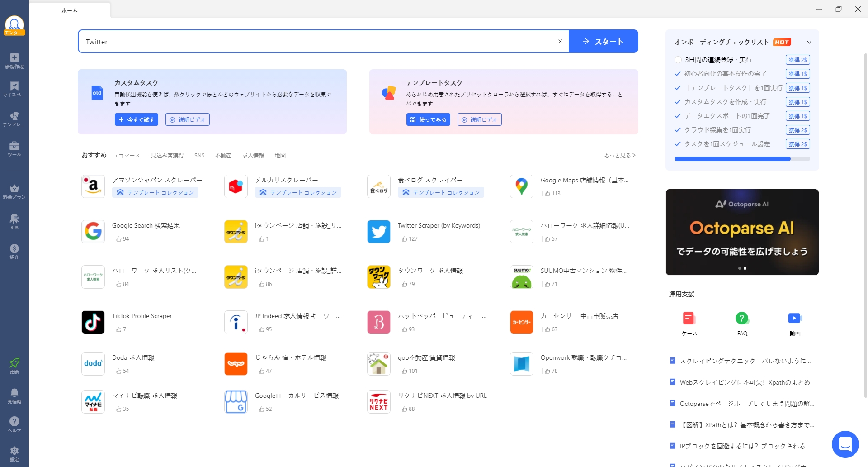Toggle the タスクを1回スケジュール設定 checkmark
The height and width of the screenshot is (467, 868).
tap(678, 144)
